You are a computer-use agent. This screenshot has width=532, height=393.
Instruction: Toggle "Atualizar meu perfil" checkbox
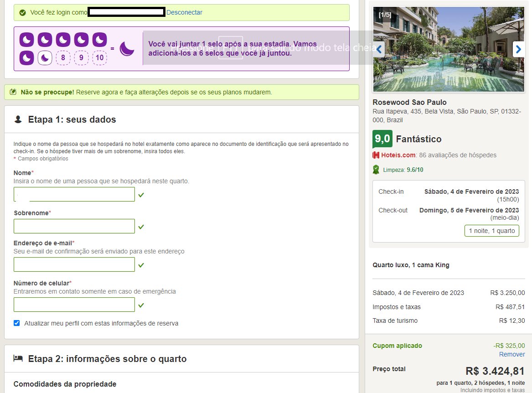tap(16, 323)
